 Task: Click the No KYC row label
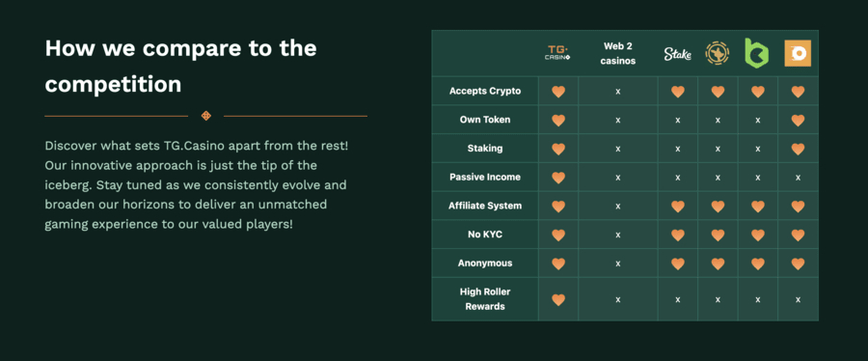485,235
